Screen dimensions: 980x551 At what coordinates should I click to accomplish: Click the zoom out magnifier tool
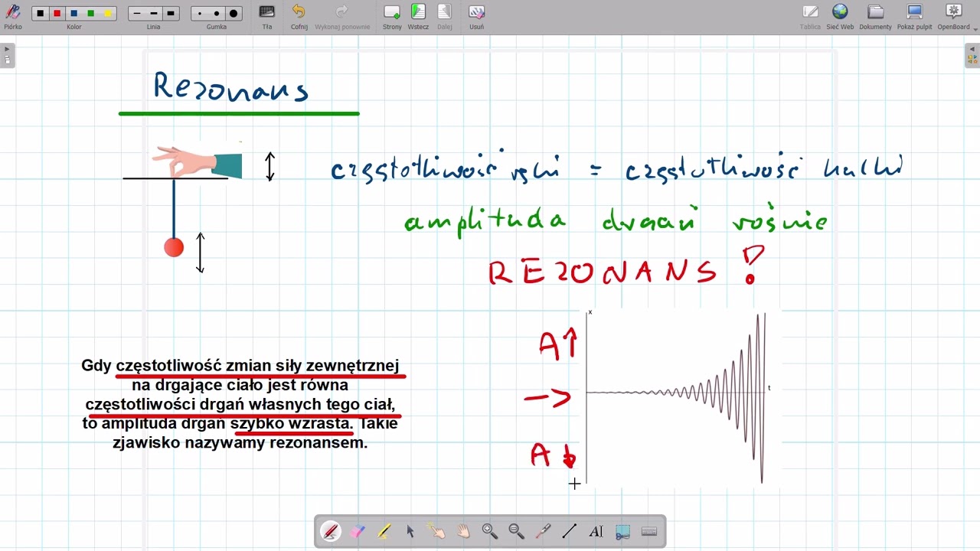pyautogui.click(x=516, y=532)
